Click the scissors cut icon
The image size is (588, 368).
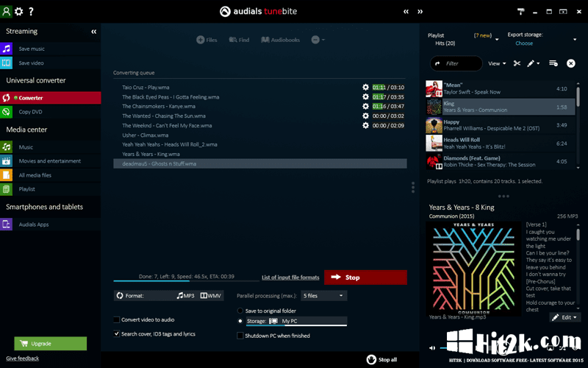(x=517, y=63)
